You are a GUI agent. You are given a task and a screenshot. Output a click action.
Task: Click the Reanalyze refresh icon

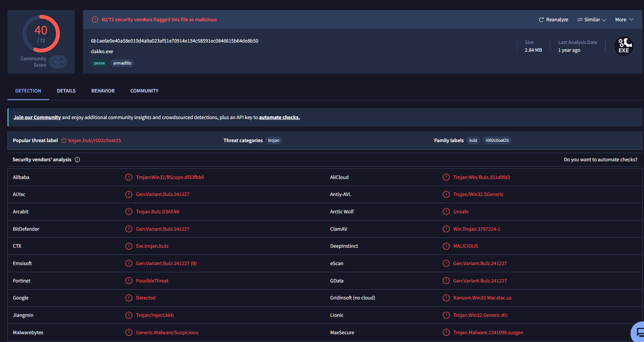click(541, 20)
